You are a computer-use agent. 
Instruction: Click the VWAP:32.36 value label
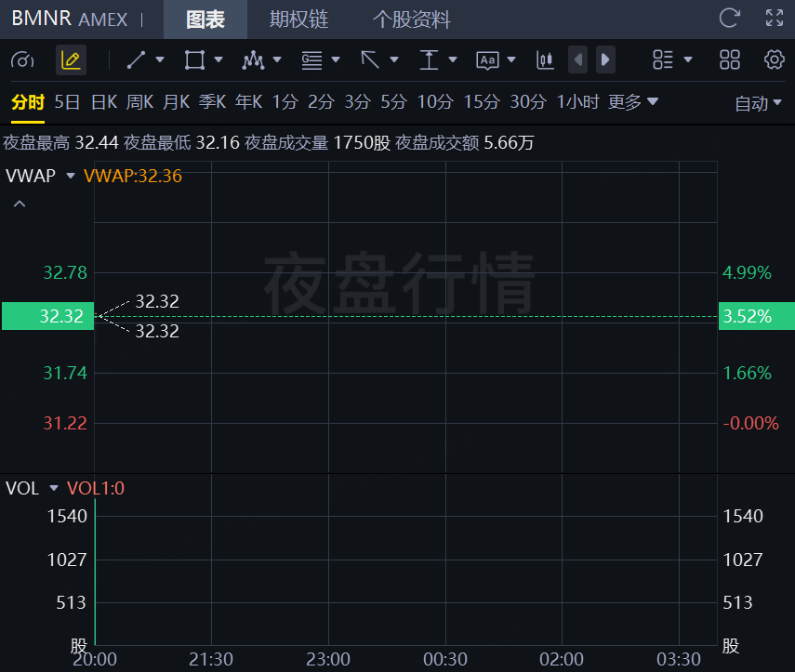point(132,176)
